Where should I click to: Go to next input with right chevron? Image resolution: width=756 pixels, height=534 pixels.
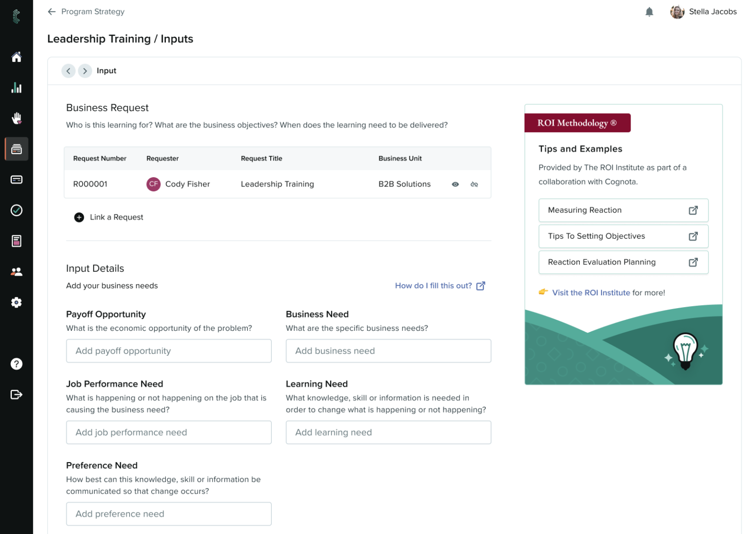coord(85,71)
